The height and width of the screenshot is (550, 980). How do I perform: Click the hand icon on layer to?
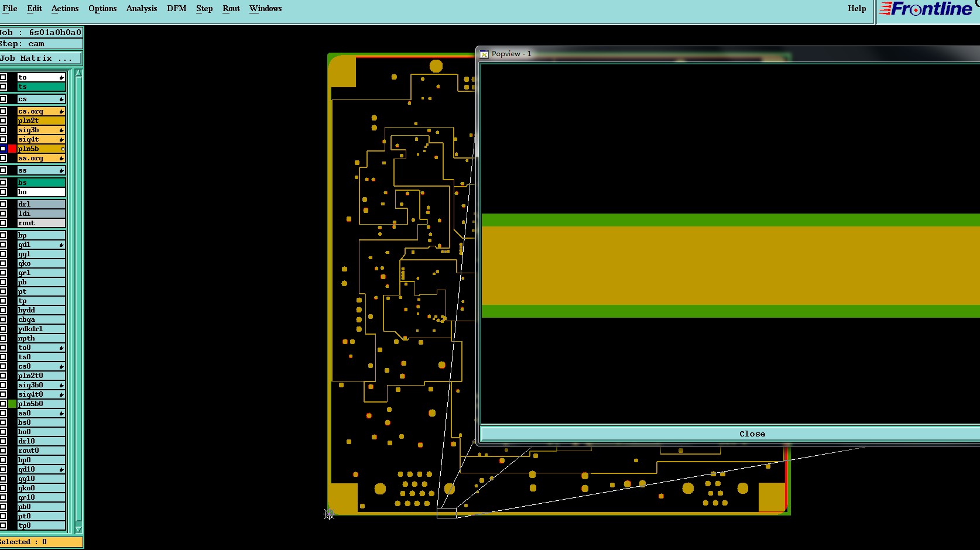click(x=61, y=77)
